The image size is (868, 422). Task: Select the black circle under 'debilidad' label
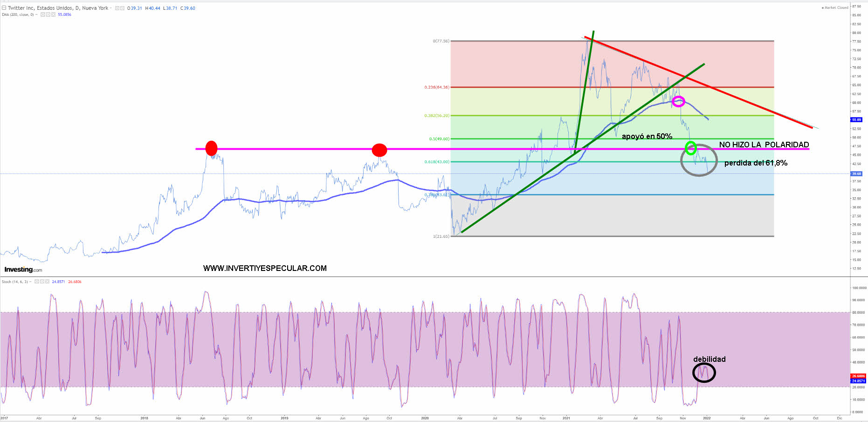point(703,373)
